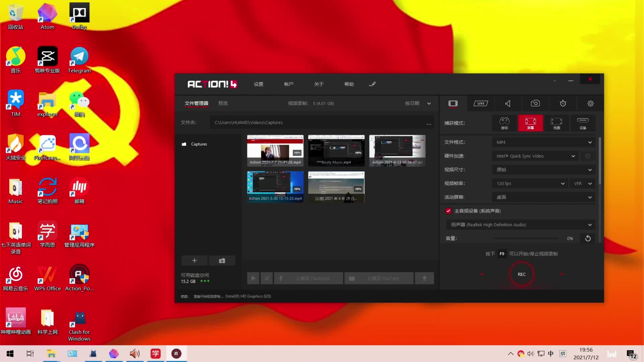Image resolution: width=644 pixels, height=362 pixels.
Task: Click the REC button to start recording
Action: tap(522, 274)
